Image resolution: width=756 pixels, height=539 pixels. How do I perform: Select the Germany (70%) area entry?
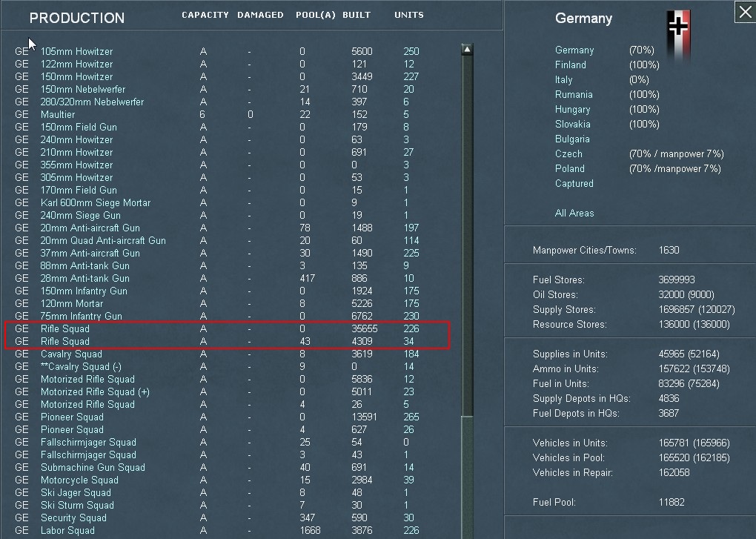[575, 50]
